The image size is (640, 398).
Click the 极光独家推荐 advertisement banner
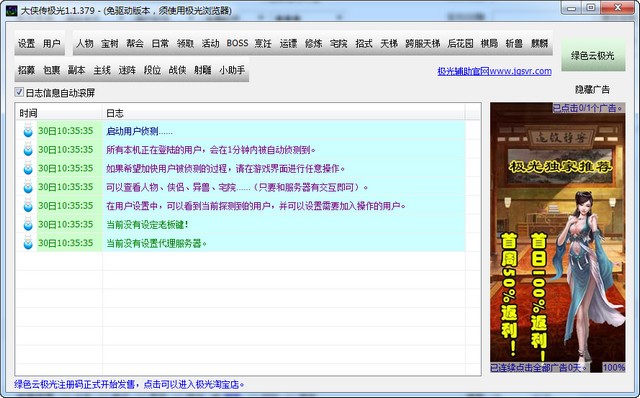pos(558,237)
